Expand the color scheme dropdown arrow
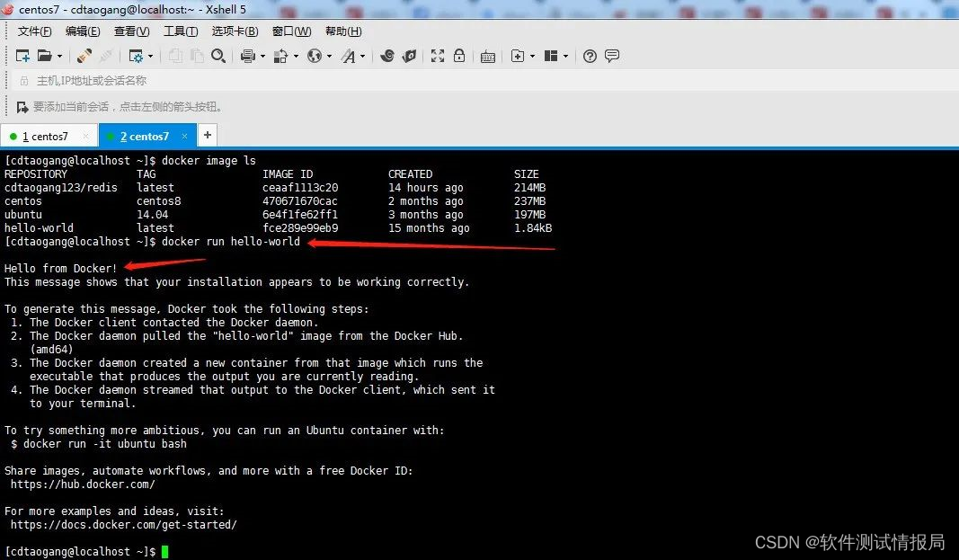Screen dimensions: 959x560 coord(296,57)
